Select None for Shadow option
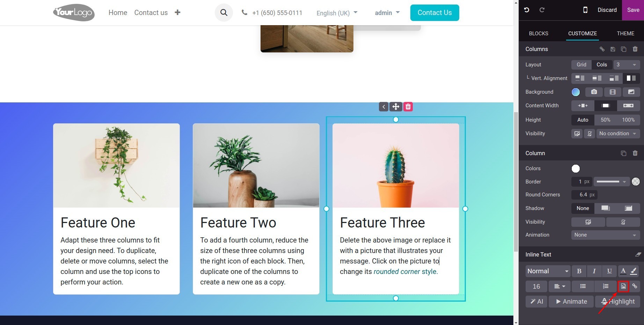The image size is (644, 325). [x=583, y=208]
